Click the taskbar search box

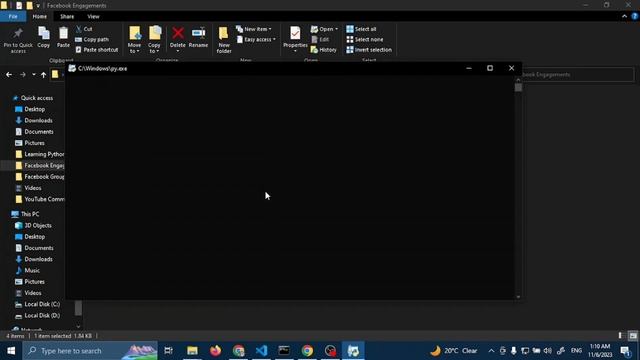click(90, 351)
